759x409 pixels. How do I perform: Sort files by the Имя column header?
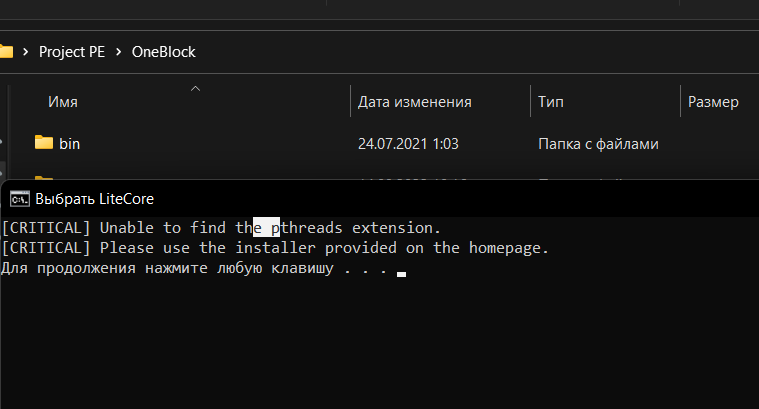pyautogui.click(x=63, y=102)
